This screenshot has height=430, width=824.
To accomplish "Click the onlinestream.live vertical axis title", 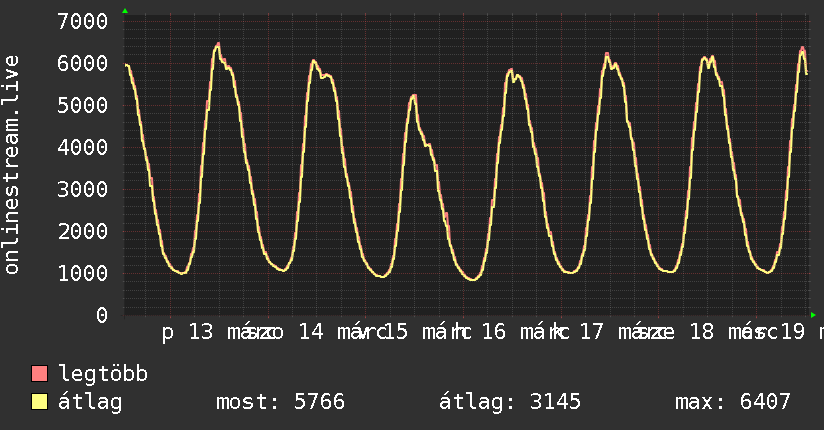I will point(12,165).
